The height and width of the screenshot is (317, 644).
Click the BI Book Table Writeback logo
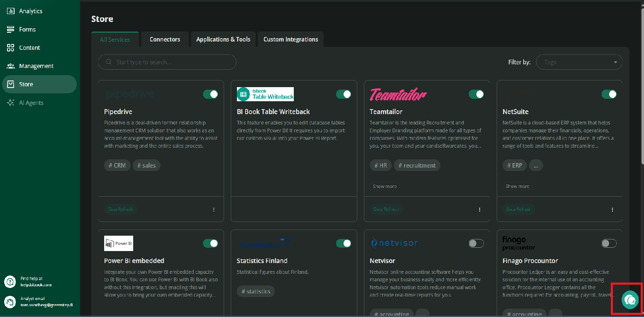pyautogui.click(x=265, y=94)
